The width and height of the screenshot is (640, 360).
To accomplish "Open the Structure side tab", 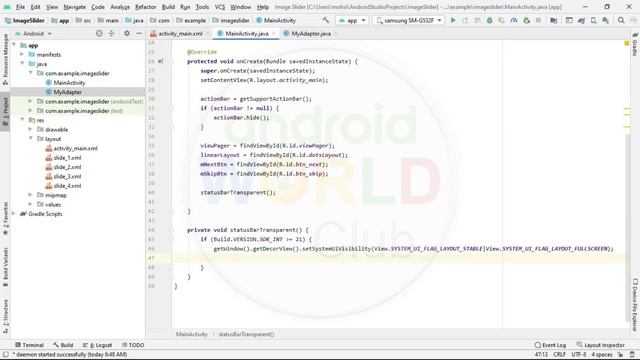I will [5, 316].
